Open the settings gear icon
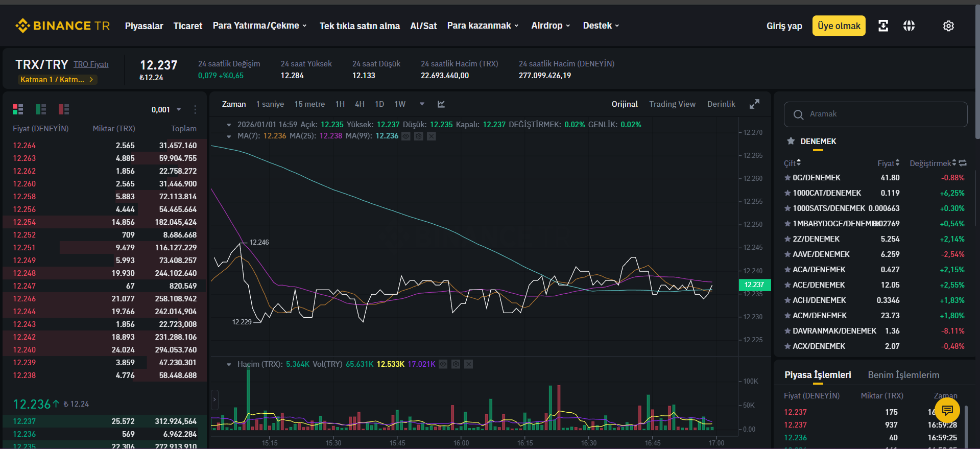The height and width of the screenshot is (449, 980). pos(948,26)
